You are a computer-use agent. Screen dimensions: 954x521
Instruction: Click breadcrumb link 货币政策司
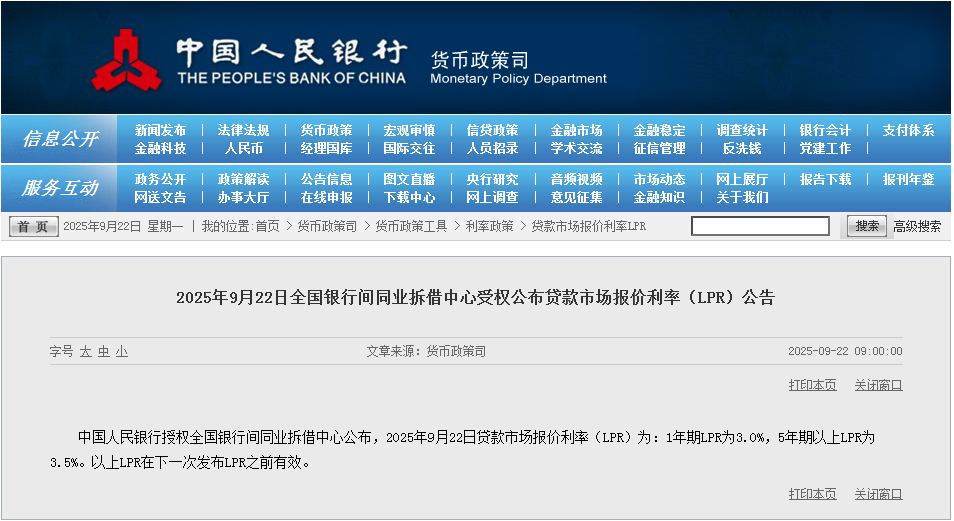[x=327, y=226]
